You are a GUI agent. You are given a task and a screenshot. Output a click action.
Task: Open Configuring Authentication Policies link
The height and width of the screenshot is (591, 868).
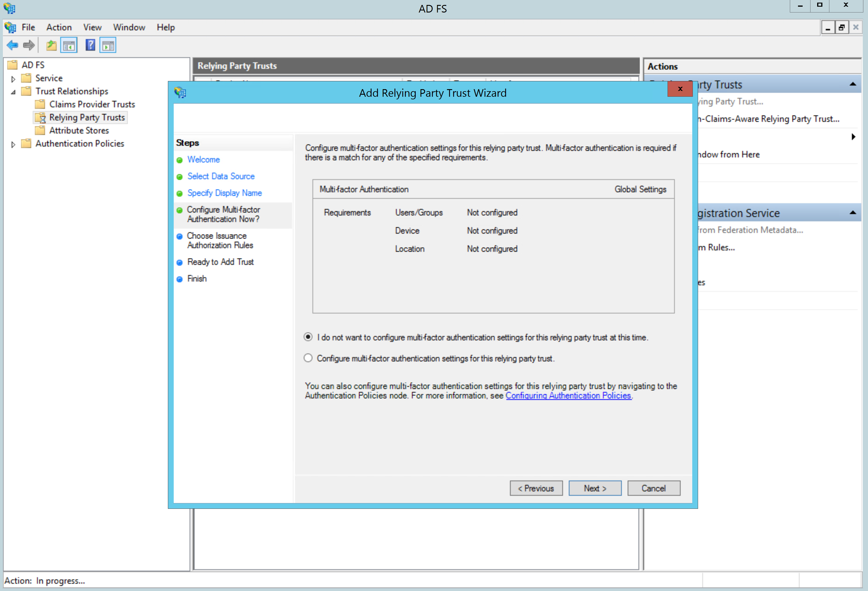click(568, 395)
